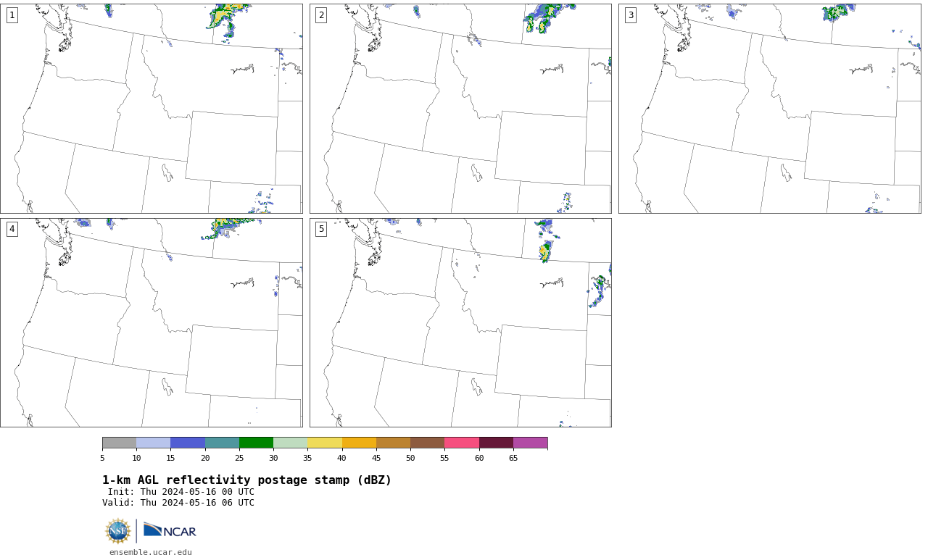
Task: Open ensemble member 1 reflectivity map
Action: (x=152, y=109)
